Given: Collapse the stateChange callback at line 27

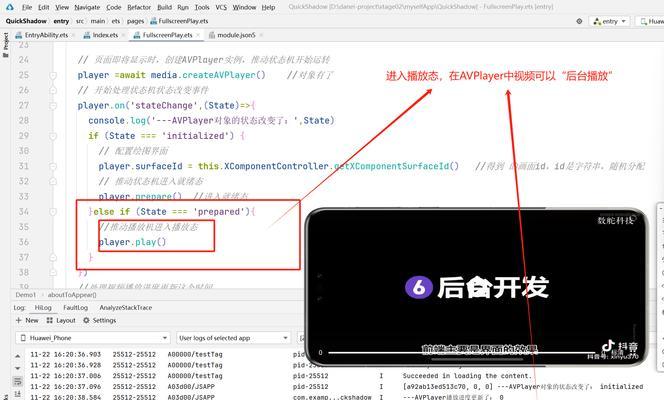Looking at the screenshot, I should point(53,106).
